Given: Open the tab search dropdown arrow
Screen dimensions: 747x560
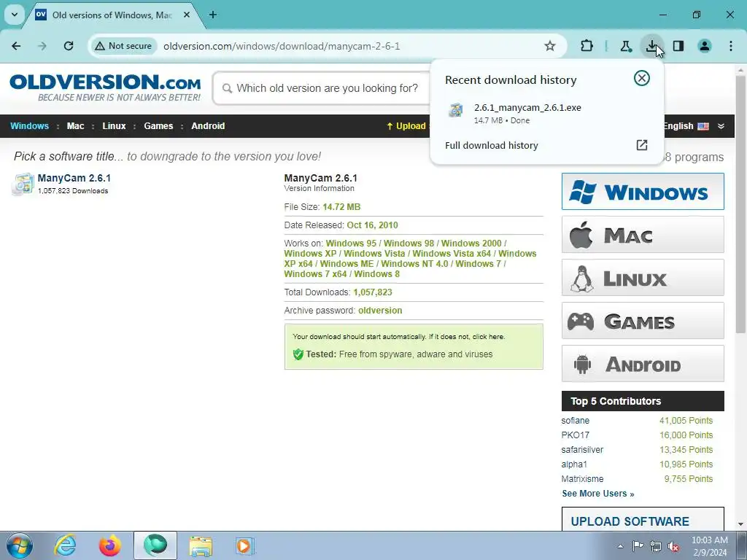Looking at the screenshot, I should pyautogui.click(x=15, y=15).
